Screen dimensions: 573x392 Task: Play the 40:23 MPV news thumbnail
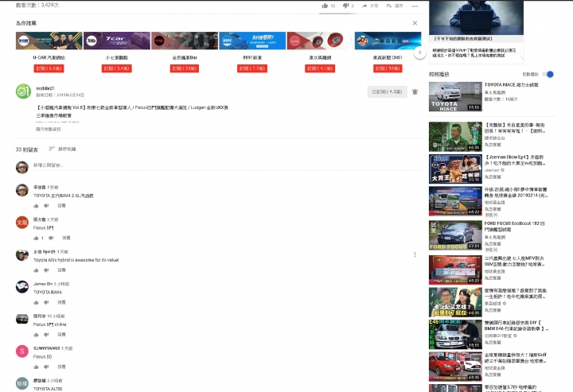455,270
